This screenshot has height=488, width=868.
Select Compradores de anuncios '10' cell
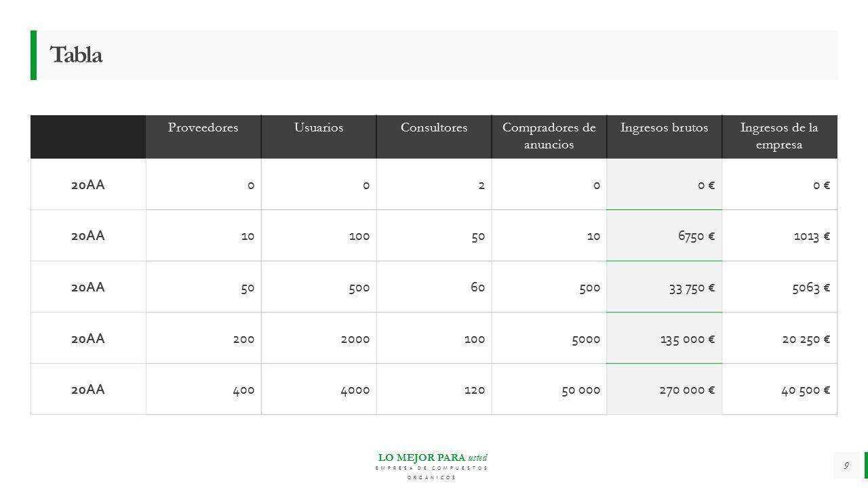549,235
